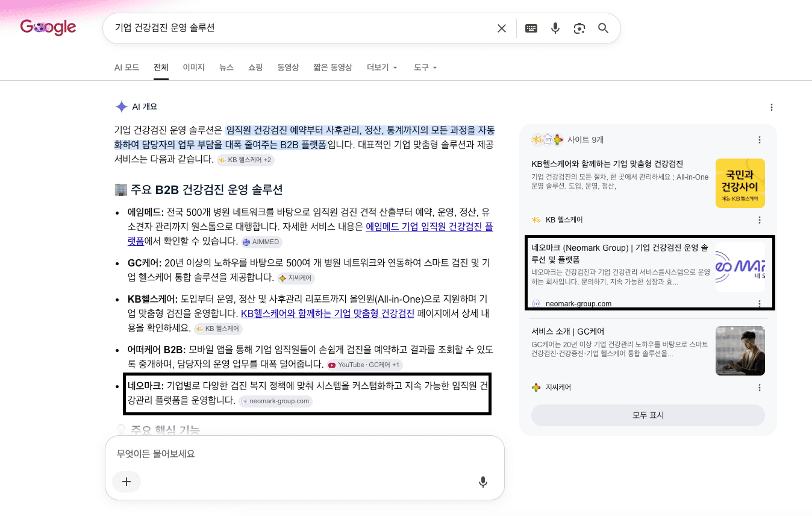Open KB헬스케어 sidebar card title

pyautogui.click(x=607, y=164)
